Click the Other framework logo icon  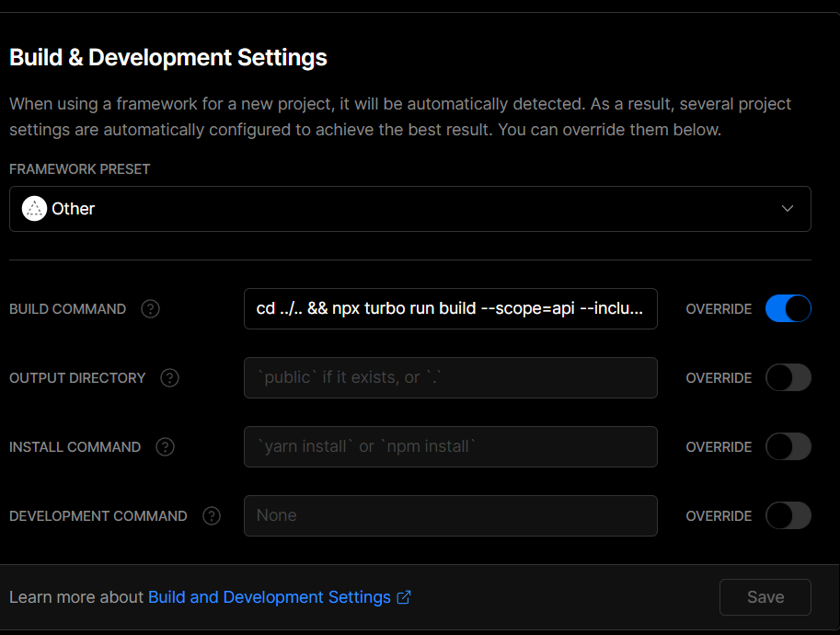point(34,209)
